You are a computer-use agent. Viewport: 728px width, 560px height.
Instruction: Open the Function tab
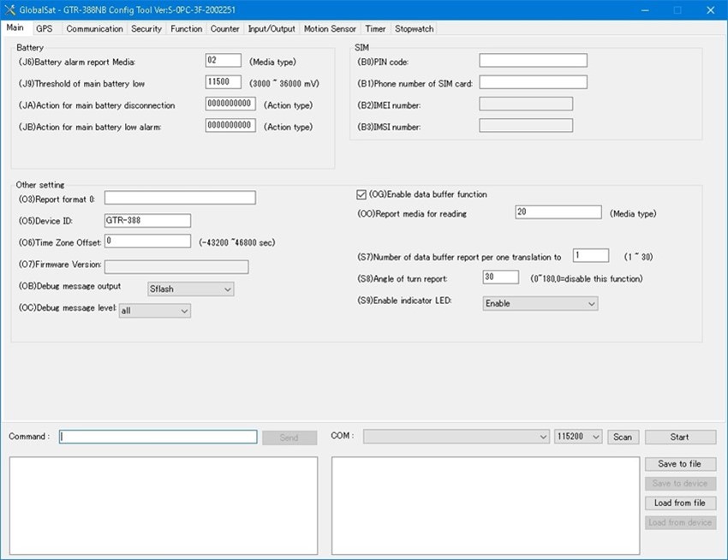pyautogui.click(x=186, y=29)
